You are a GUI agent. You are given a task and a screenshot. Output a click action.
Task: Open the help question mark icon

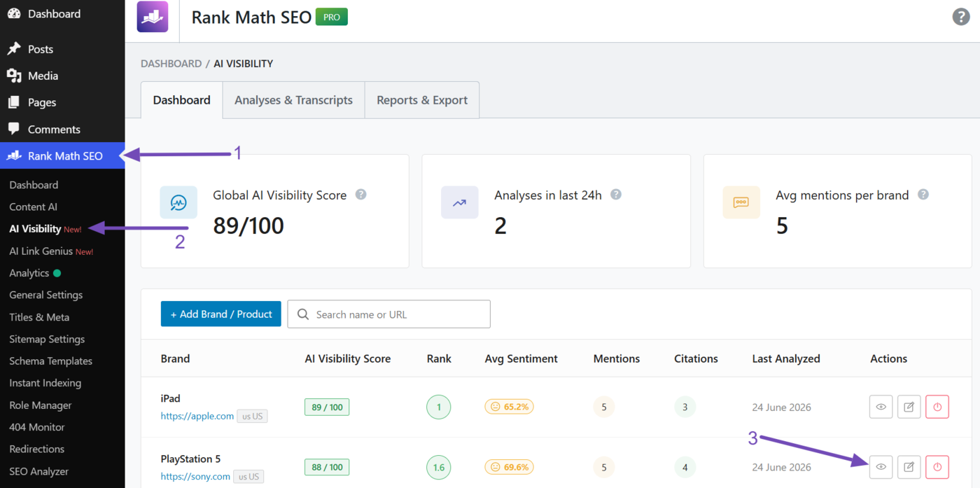961,17
